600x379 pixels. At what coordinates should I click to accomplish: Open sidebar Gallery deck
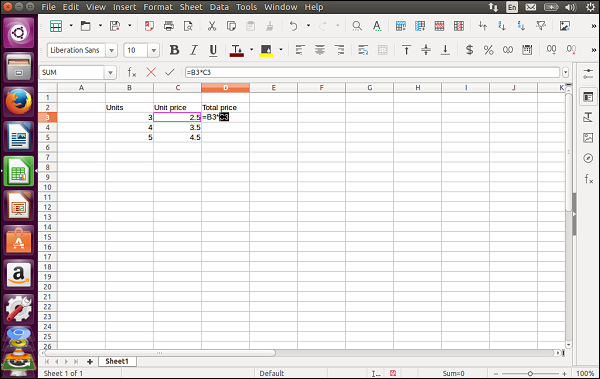click(x=588, y=137)
